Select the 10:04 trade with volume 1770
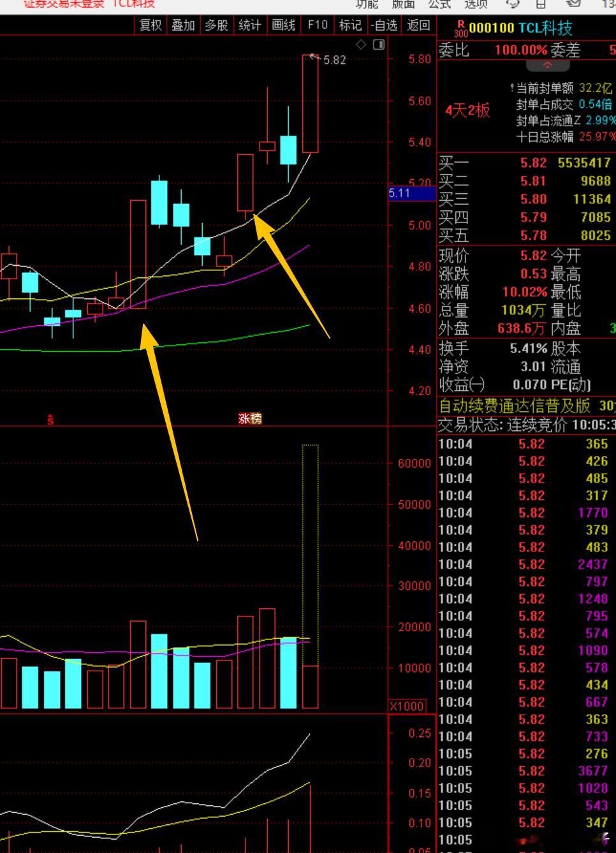The height and width of the screenshot is (853, 616). 526,513
